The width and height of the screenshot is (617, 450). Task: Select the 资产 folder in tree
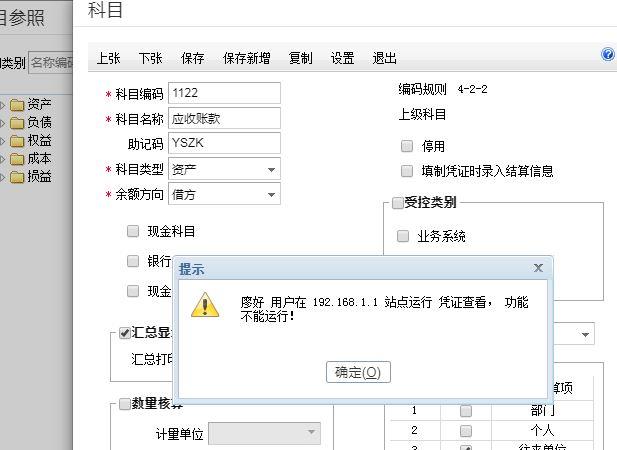31,105
